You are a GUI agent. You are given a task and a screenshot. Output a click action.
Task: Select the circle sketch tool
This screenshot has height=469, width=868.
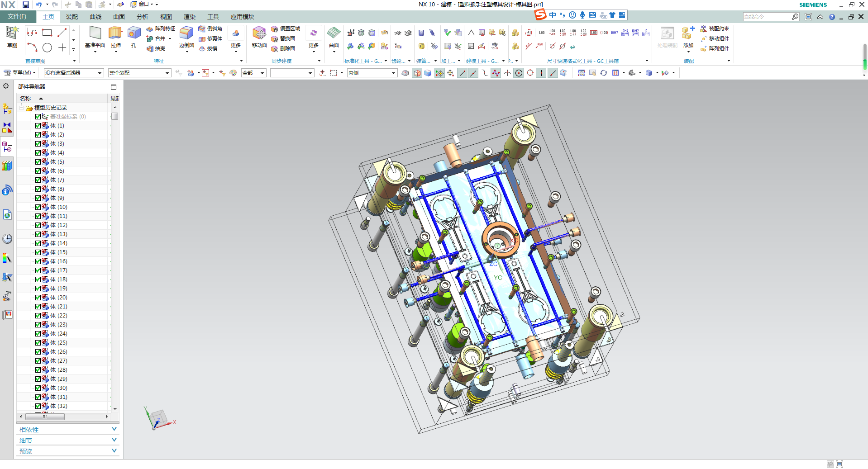[47, 47]
